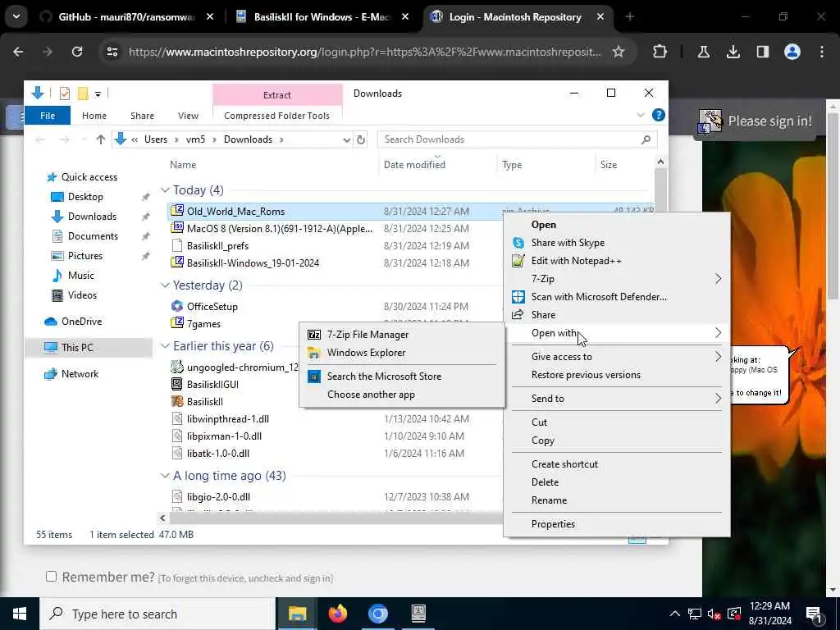
Task: Collapse the Today (4) group
Action: coord(165,190)
